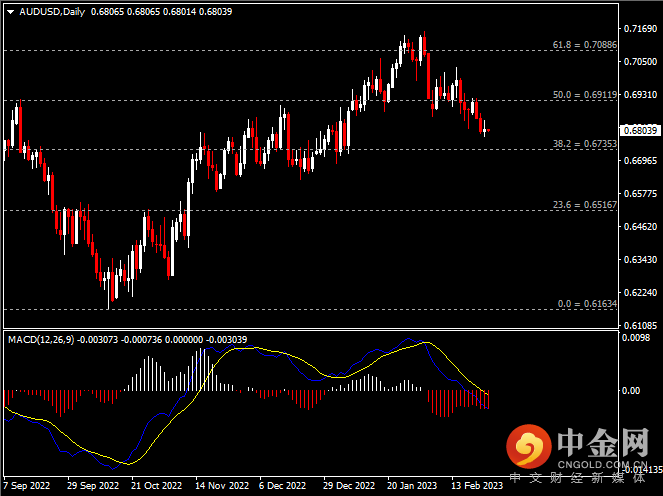Select the 61.8 Fibonacci level label
663x496 pixels.
pyautogui.click(x=585, y=45)
